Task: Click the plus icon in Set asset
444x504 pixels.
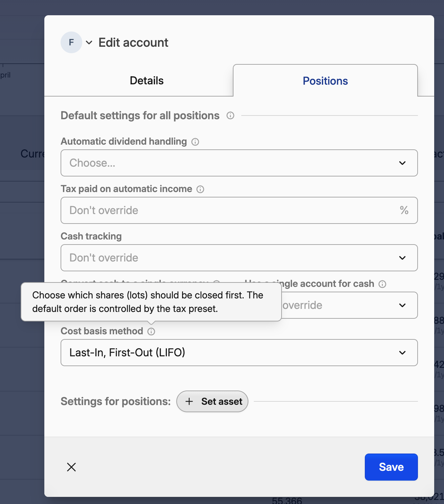Action: (x=189, y=401)
